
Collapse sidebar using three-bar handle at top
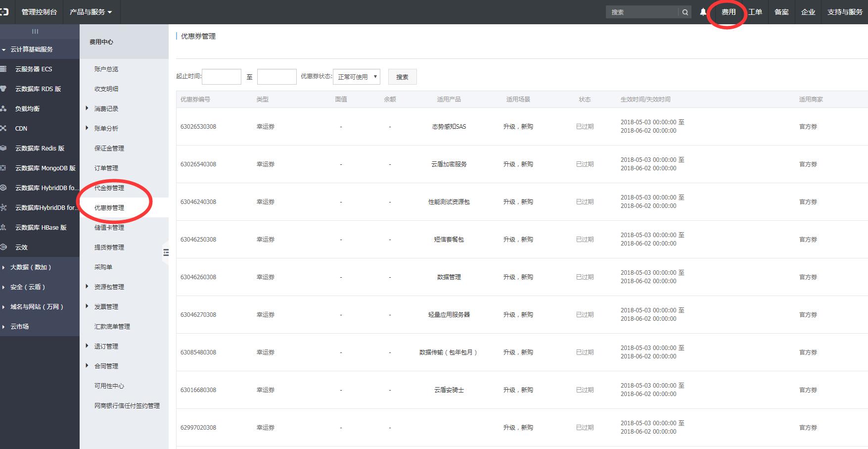[35, 31]
